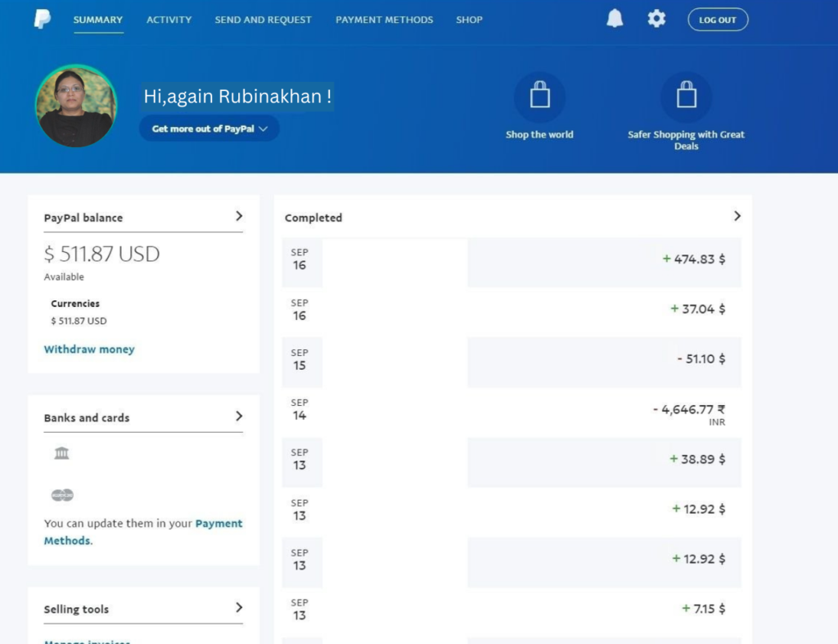Viewport: 838px width, 644px height.
Task: Follow the Payment Methods link
Action: click(x=142, y=532)
